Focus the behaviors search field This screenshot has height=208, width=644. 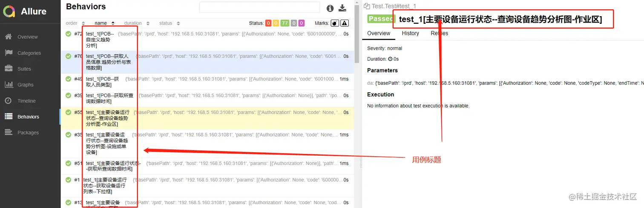click(x=259, y=7)
